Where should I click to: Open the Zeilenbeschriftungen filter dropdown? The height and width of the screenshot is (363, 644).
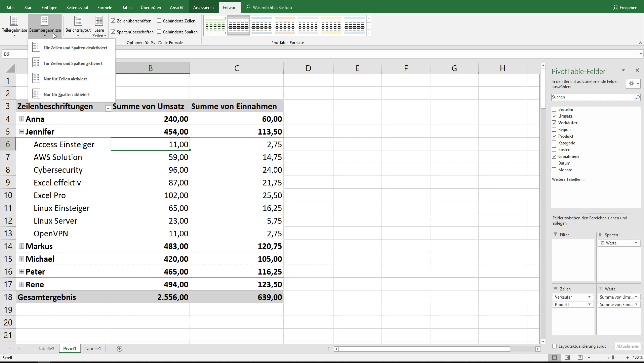pyautogui.click(x=108, y=108)
